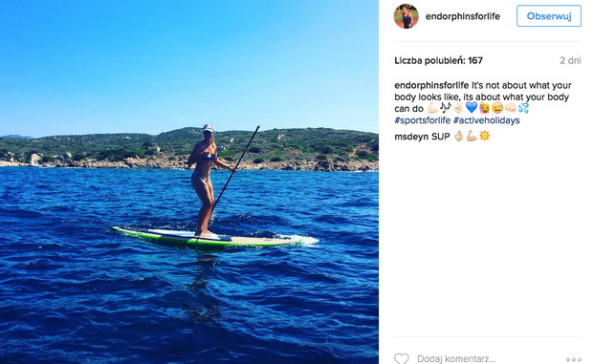Open the msdeyn commenter profile
The width and height of the screenshot is (593, 364).
tap(411, 137)
